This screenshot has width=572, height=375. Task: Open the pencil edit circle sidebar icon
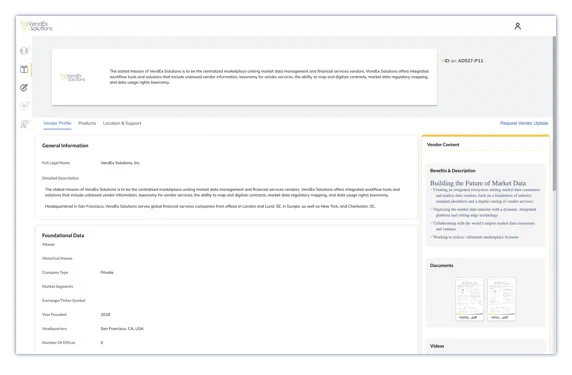pyautogui.click(x=24, y=88)
